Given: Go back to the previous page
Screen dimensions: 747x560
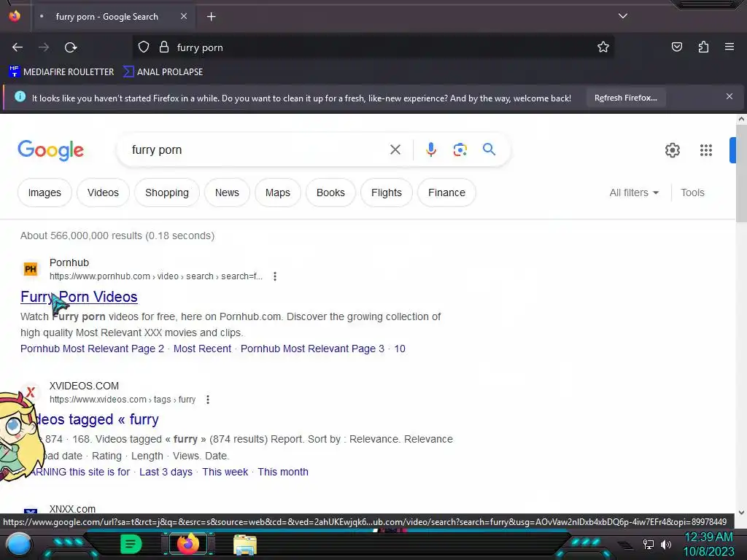Looking at the screenshot, I should click(x=18, y=47).
